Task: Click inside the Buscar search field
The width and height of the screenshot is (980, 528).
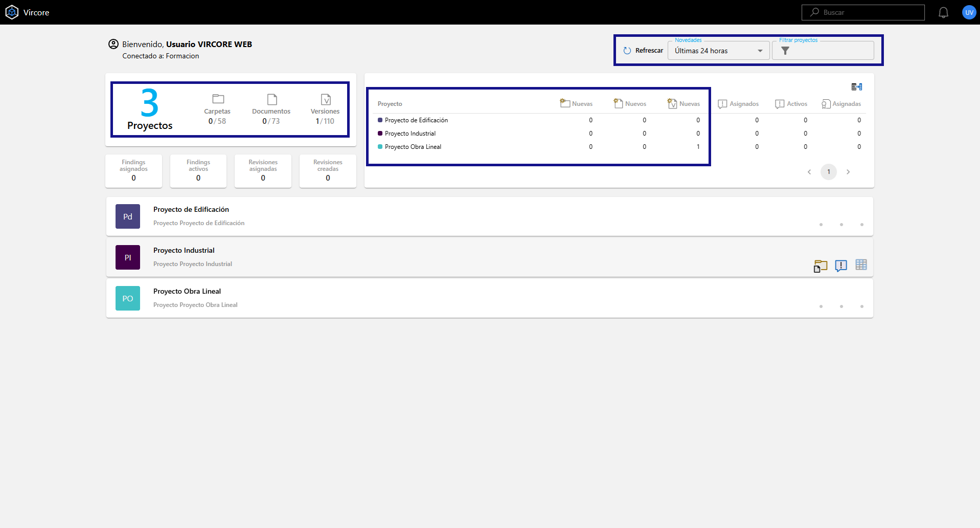Action: (863, 12)
